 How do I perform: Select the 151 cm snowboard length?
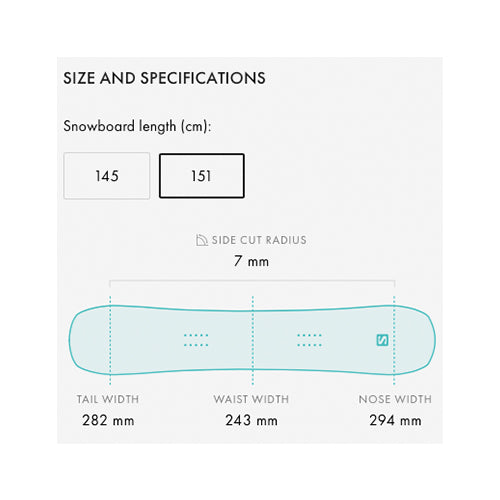(202, 176)
